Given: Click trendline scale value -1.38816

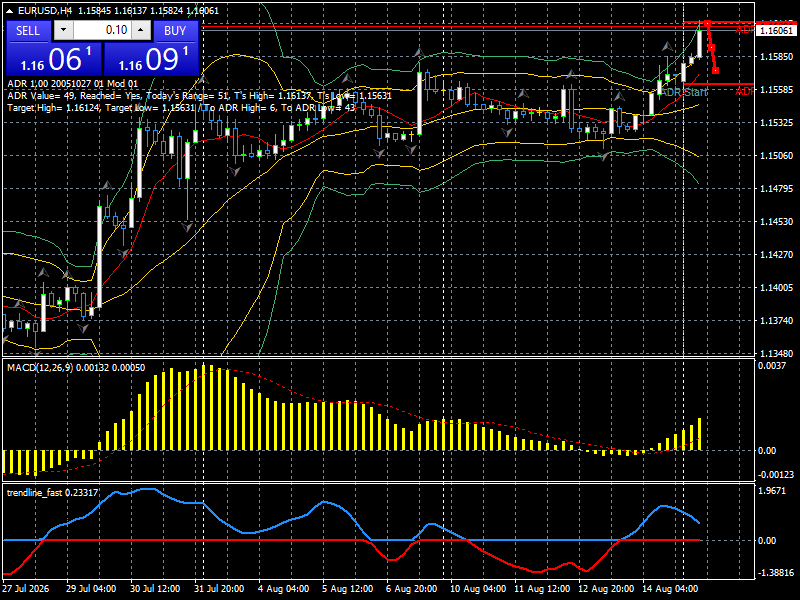Looking at the screenshot, I should 776,572.
